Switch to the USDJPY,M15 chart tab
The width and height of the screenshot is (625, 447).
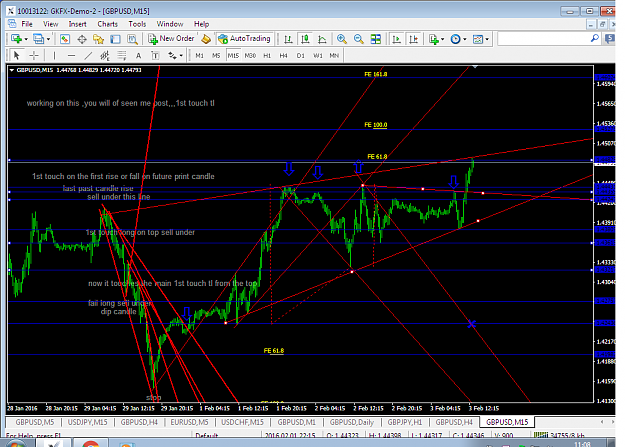point(87,422)
